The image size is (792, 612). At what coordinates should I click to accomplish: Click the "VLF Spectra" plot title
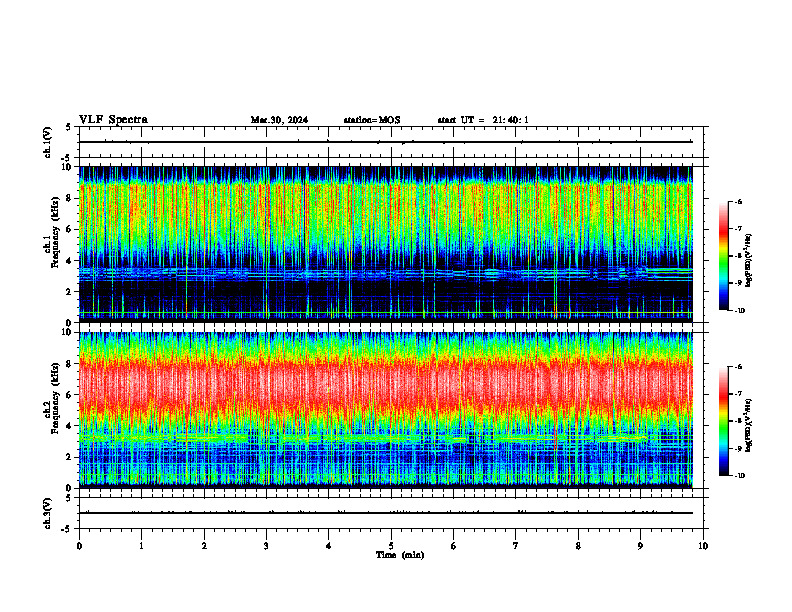point(113,120)
